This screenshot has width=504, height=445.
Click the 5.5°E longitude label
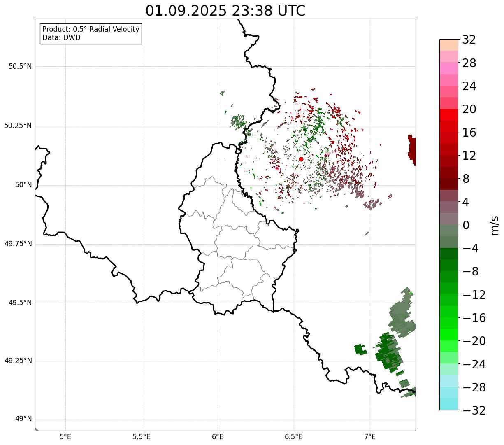(x=142, y=437)
